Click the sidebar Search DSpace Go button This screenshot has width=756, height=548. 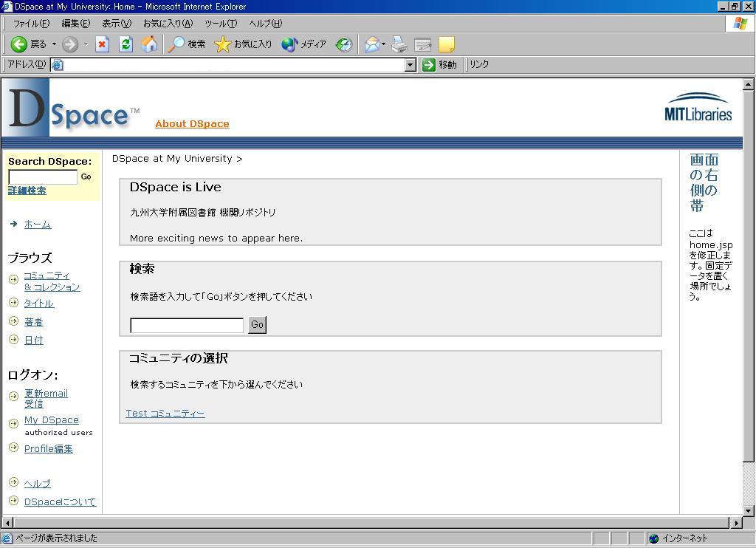[86, 177]
